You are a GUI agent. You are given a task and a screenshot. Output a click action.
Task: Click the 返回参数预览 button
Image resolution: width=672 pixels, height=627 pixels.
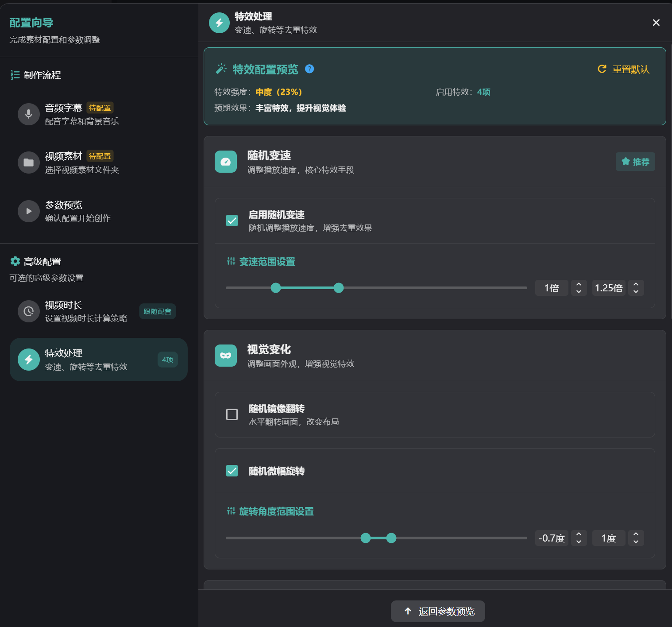point(438,611)
